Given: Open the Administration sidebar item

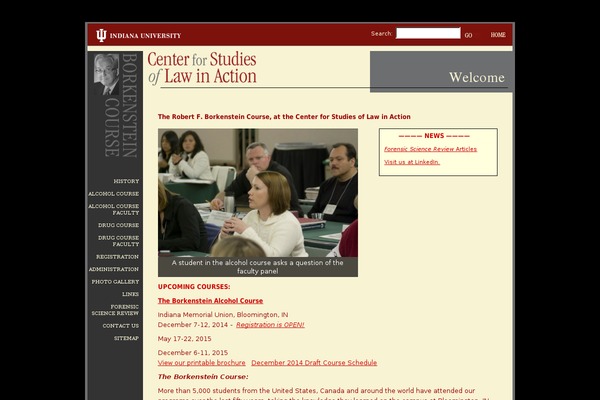Looking at the screenshot, I should pos(114,269).
